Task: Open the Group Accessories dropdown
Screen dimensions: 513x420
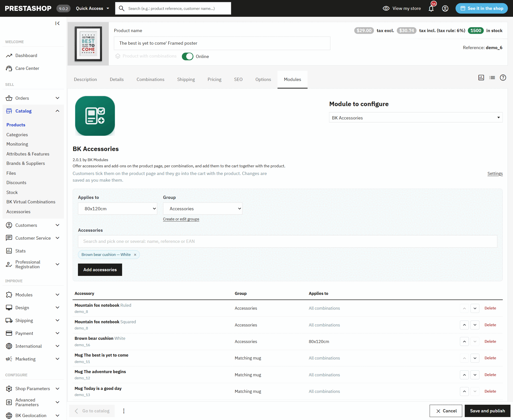Action: coord(203,209)
